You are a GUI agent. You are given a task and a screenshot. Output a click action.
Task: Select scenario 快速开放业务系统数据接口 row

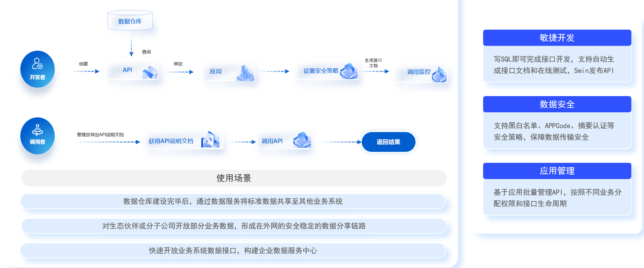tap(233, 250)
